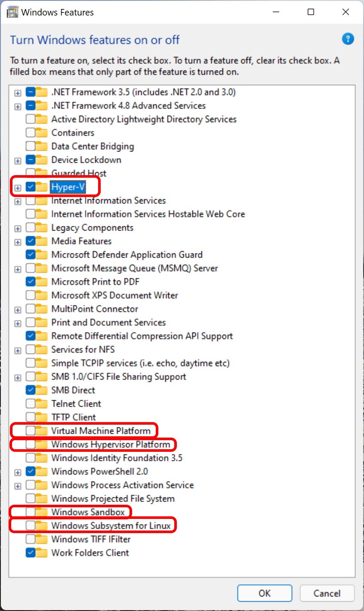
Task: Click the folder icon beside Simple TCPIP services
Action: [x=42, y=363]
